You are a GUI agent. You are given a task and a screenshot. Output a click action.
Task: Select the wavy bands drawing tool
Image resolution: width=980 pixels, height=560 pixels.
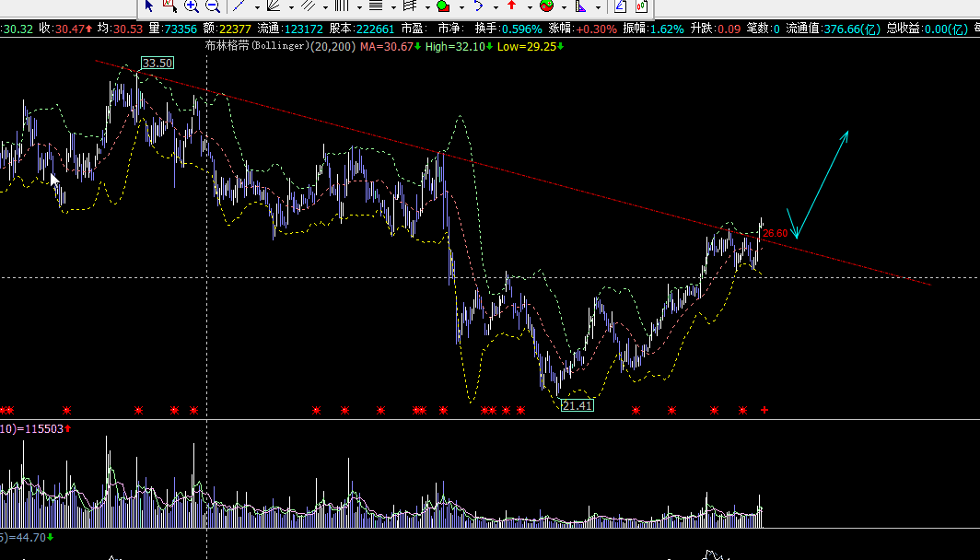click(x=410, y=6)
